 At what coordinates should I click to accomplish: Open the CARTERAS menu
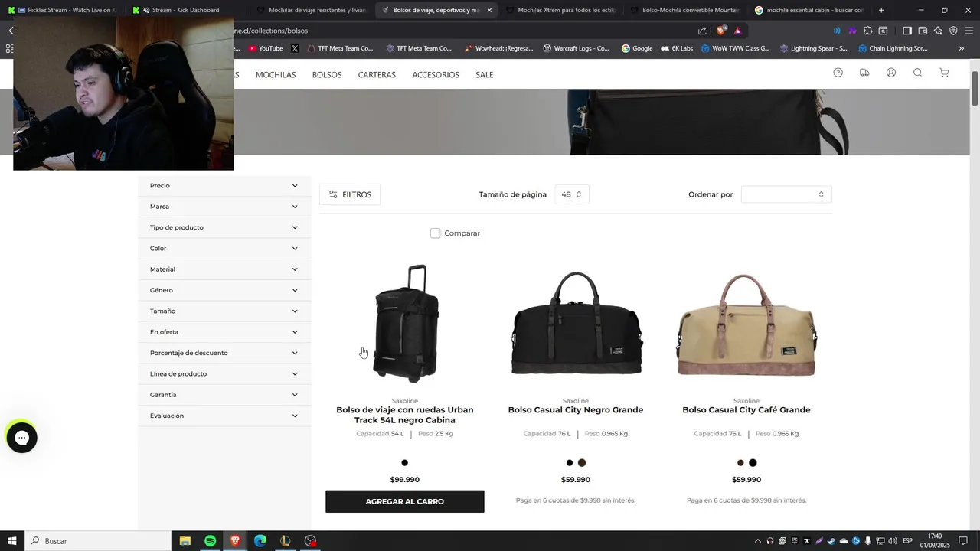[377, 75]
